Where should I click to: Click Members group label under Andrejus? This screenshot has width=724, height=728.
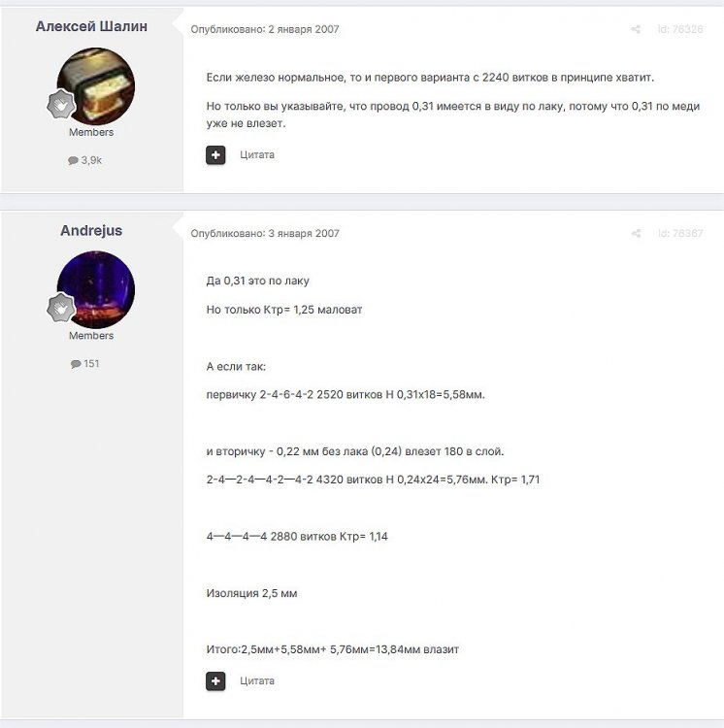(x=91, y=336)
